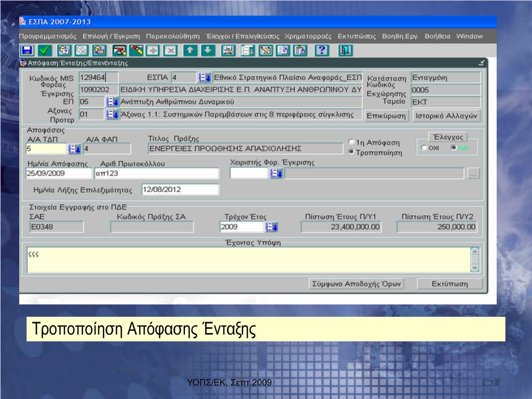Image resolution: width=532 pixels, height=399 pixels.
Task: Go to next record with down arrow
Action: (208, 50)
